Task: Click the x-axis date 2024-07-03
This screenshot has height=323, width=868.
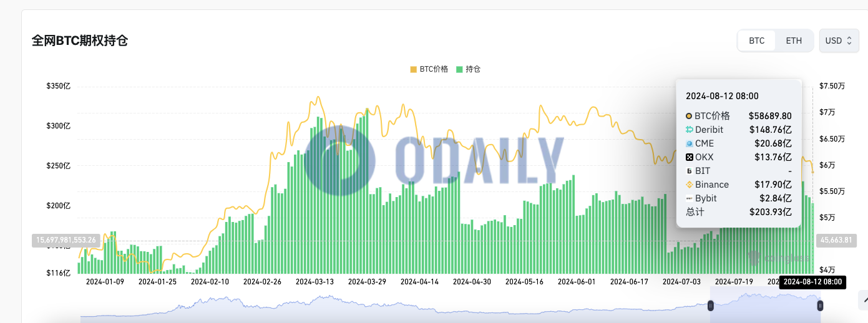Action: [681, 282]
